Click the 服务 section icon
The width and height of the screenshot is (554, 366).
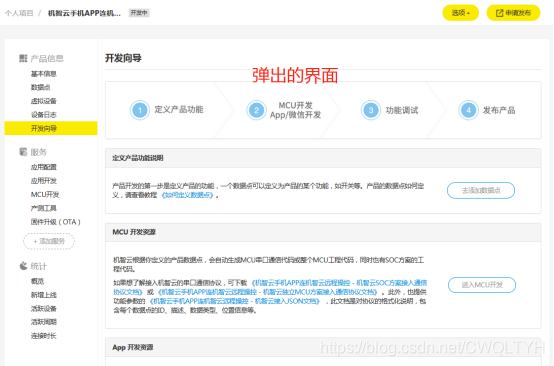[x=23, y=152]
